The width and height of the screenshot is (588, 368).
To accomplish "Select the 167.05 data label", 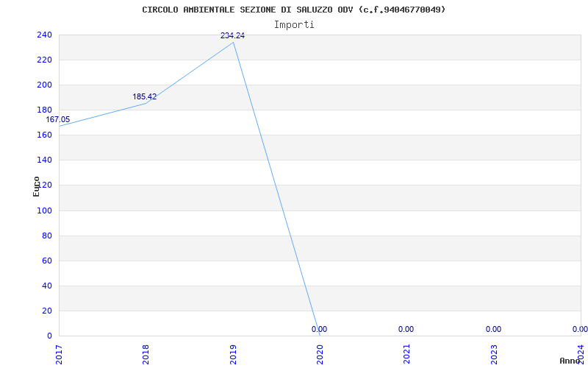I will pos(58,120).
